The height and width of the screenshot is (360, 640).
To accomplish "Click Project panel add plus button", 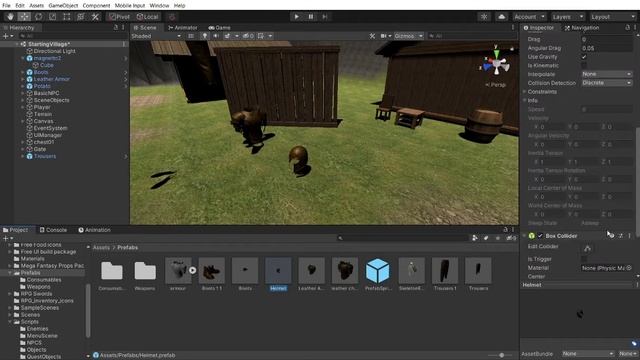I will click(6, 238).
